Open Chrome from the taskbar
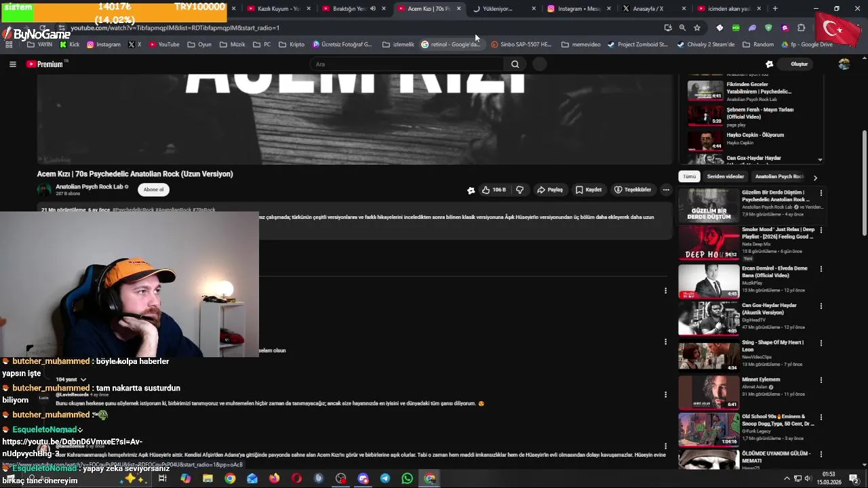 [230, 479]
